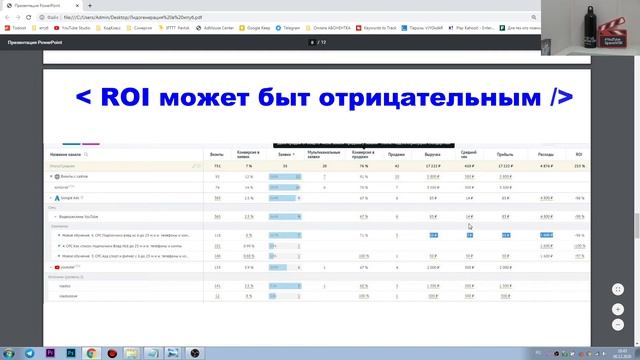Viewport: 640px width, 360px height.
Task: Click the red YouTube icon in table
Action: pyautogui.click(x=57, y=267)
